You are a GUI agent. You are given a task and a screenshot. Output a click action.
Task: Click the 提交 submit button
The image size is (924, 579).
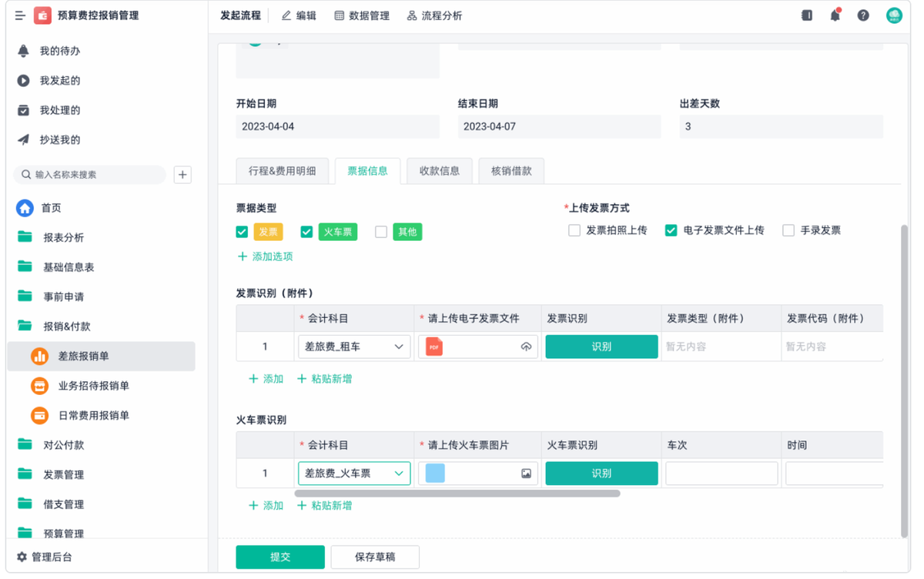[280, 557]
